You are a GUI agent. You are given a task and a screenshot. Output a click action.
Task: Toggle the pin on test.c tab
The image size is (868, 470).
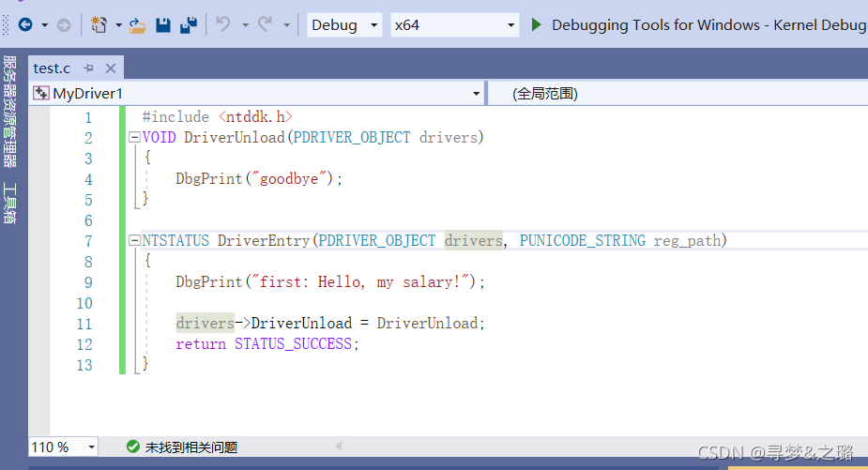click(88, 68)
